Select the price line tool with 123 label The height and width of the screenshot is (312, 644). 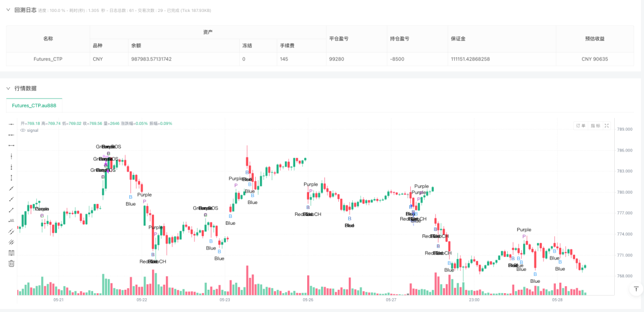click(x=11, y=221)
